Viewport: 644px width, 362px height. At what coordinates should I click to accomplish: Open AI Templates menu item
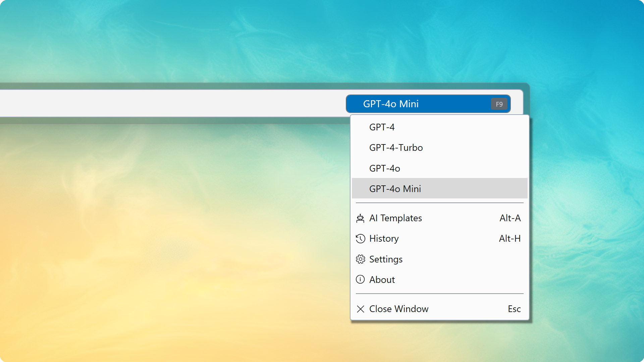pos(439,218)
